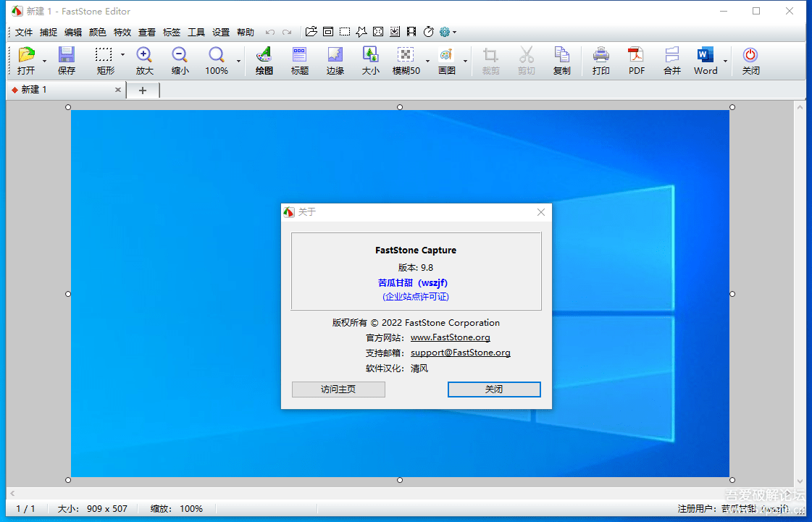Screen dimensions: 812x522
Task: Click the 合并 (Merge) images icon
Action: pyautogui.click(x=671, y=60)
